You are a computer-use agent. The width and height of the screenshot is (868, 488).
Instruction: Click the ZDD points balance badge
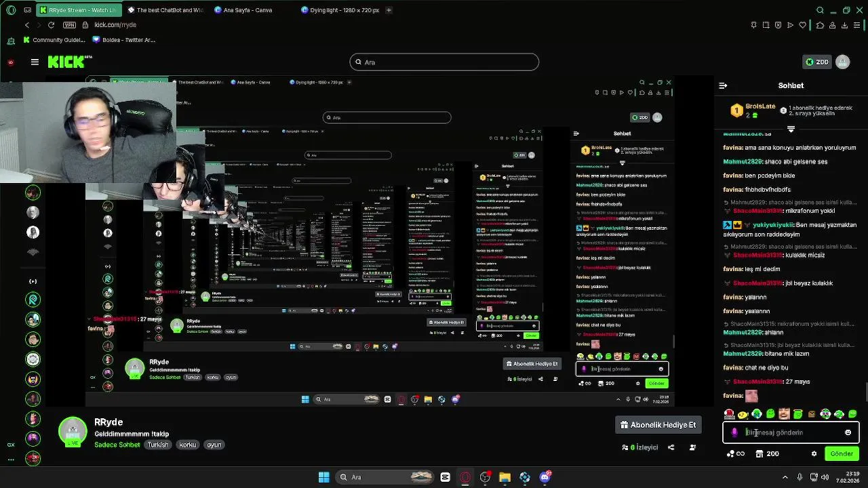(817, 62)
